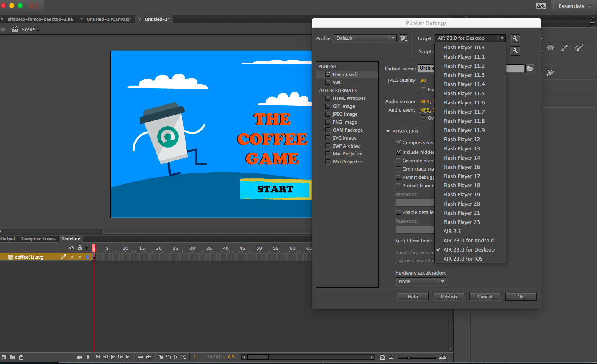Image resolution: width=597 pixels, height=364 pixels.
Task: Collapse the ADVANCED section triangle
Action: pyautogui.click(x=388, y=132)
